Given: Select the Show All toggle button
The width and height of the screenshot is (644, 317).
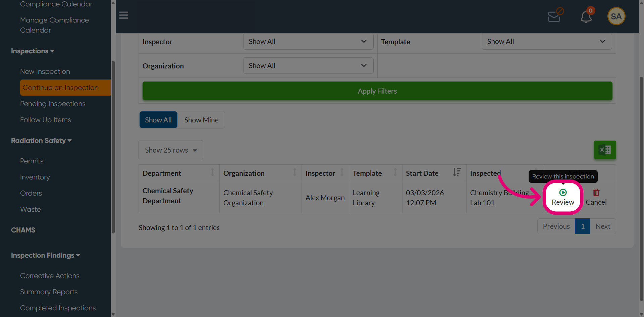Looking at the screenshot, I should (x=158, y=120).
